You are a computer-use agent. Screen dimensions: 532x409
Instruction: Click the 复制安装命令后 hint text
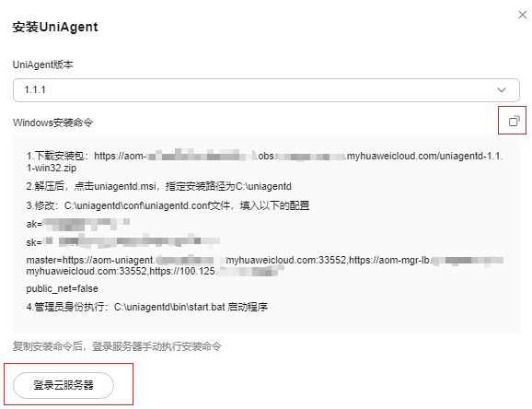117,346
